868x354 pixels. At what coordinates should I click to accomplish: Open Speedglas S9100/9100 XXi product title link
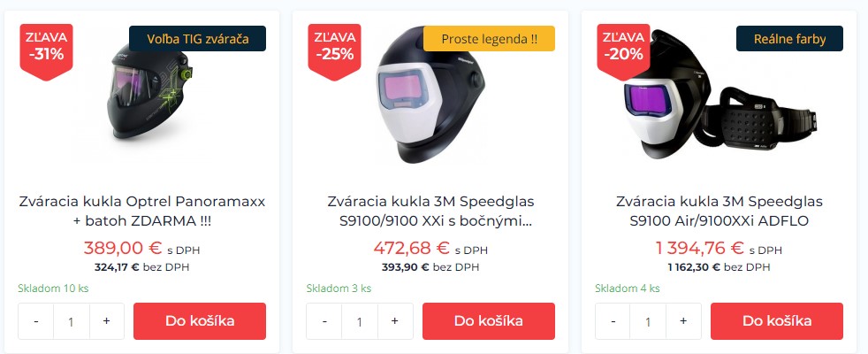430,211
